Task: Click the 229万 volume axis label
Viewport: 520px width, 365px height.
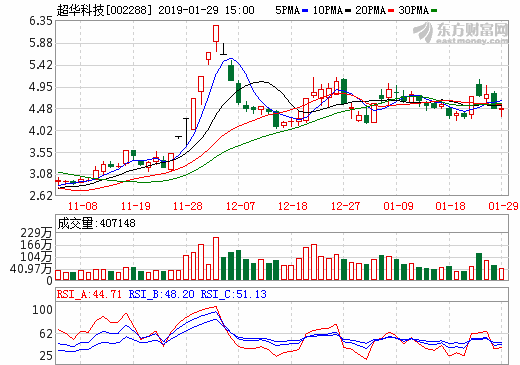Action: [36, 233]
